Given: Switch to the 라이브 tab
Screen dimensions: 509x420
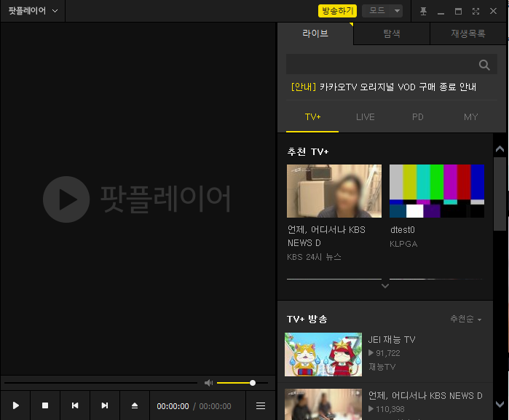Looking at the screenshot, I should (x=315, y=33).
